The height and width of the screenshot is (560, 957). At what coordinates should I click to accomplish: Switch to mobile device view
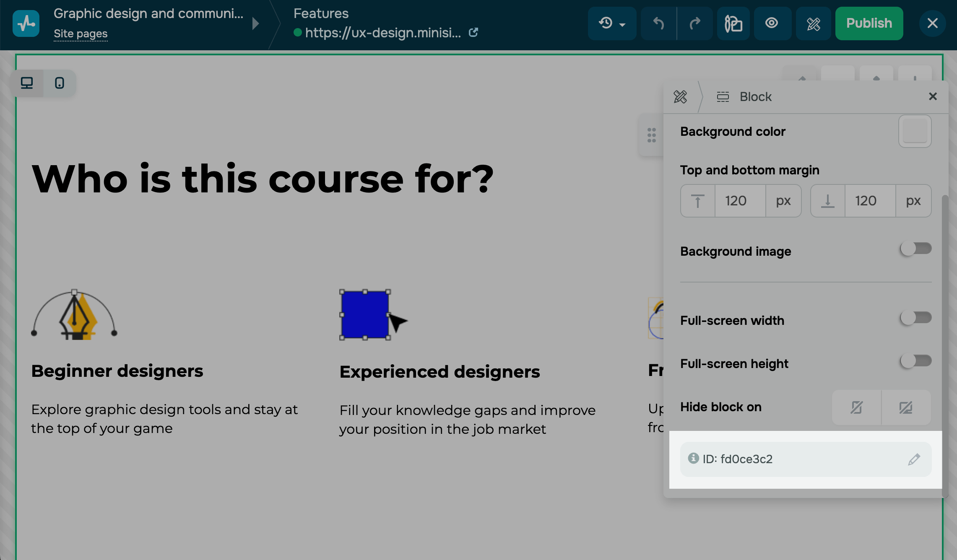[60, 83]
